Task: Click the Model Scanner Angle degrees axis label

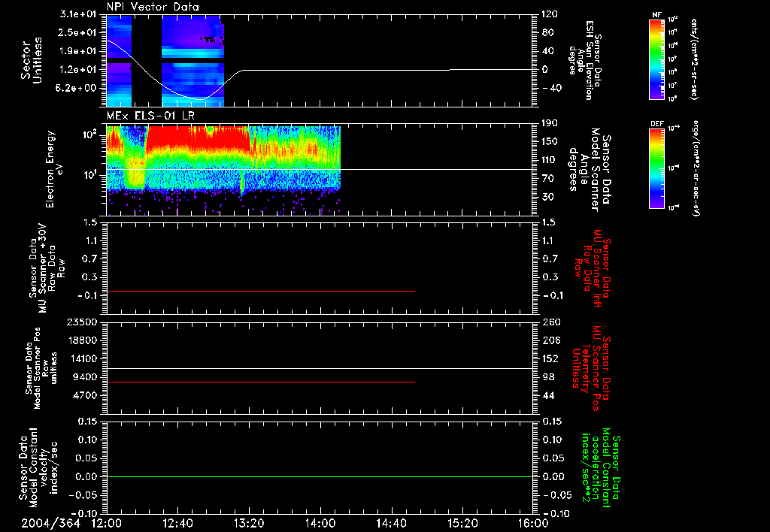Action: [590, 170]
